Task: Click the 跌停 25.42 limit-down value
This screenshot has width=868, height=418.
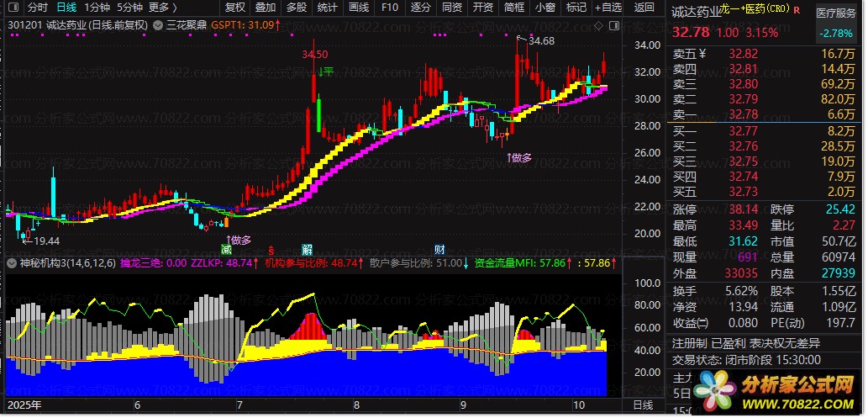Action: point(839,209)
